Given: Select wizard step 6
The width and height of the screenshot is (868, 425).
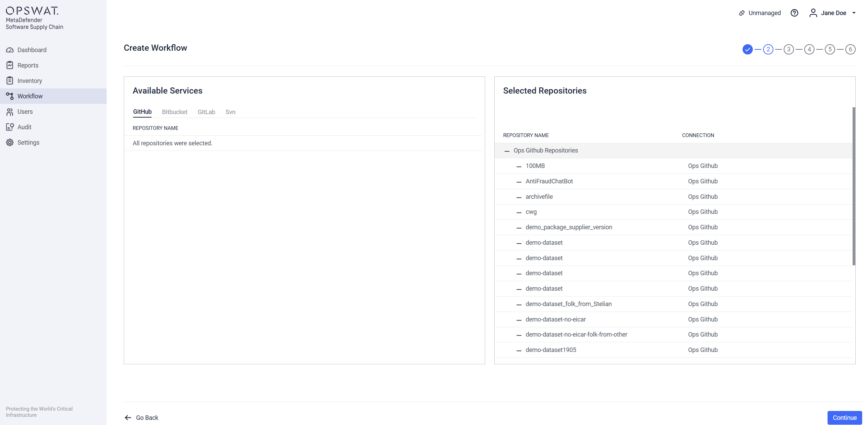Looking at the screenshot, I should 851,49.
